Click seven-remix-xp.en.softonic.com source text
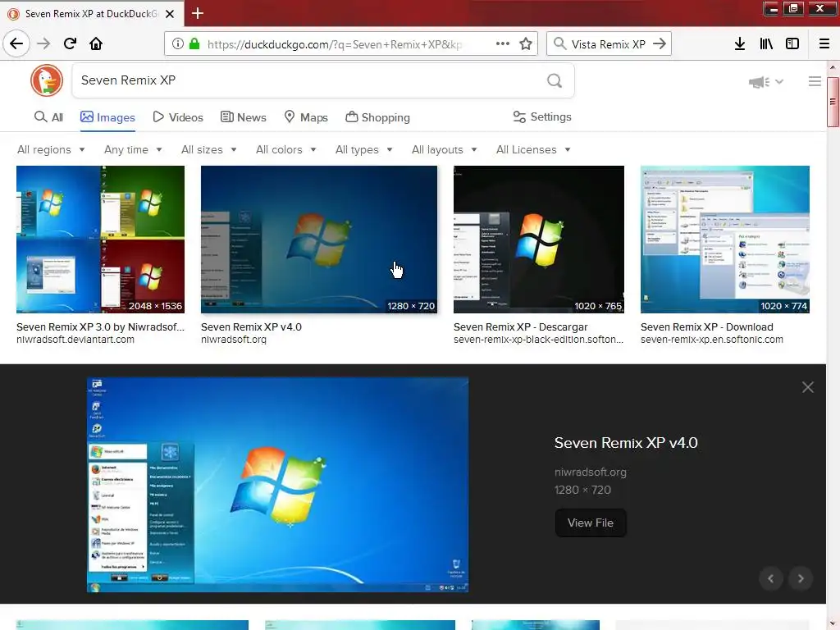Viewport: 840px width, 630px height. (x=712, y=340)
